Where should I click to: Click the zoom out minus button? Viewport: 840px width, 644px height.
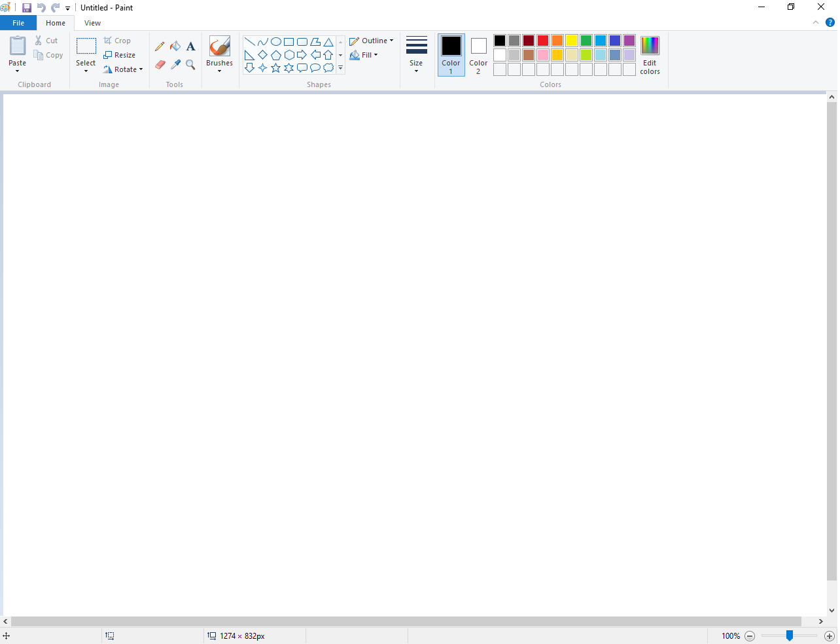[x=750, y=636]
